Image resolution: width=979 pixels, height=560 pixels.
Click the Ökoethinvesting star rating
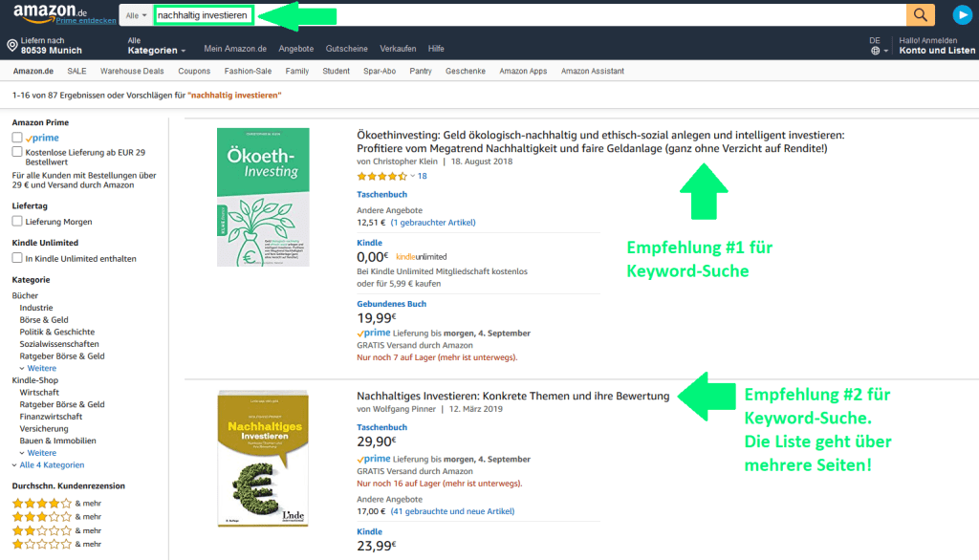pos(382,176)
